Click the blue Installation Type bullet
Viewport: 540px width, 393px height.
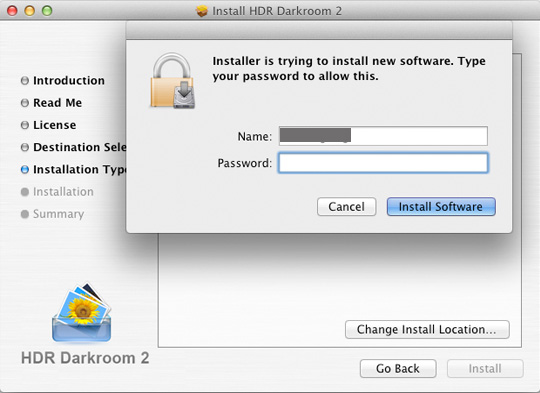(25, 169)
